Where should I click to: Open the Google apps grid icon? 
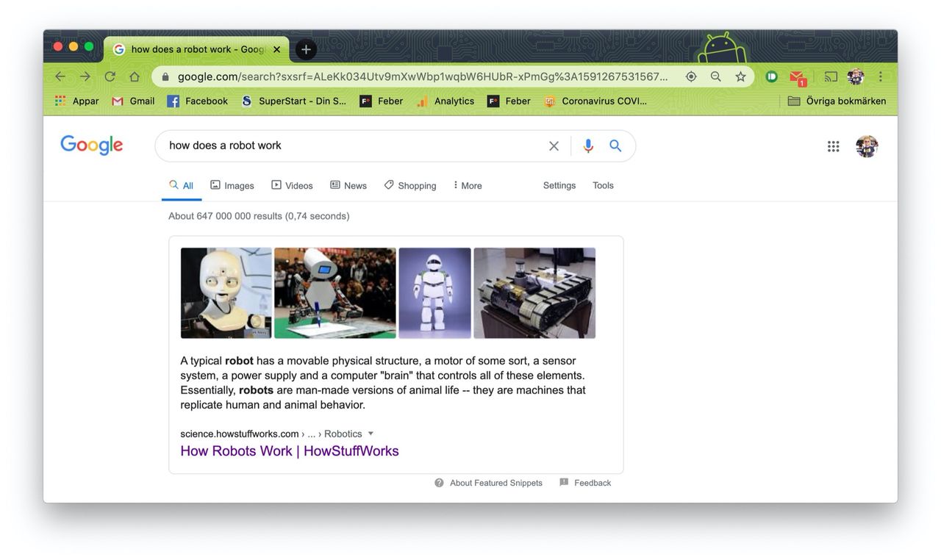click(x=833, y=146)
